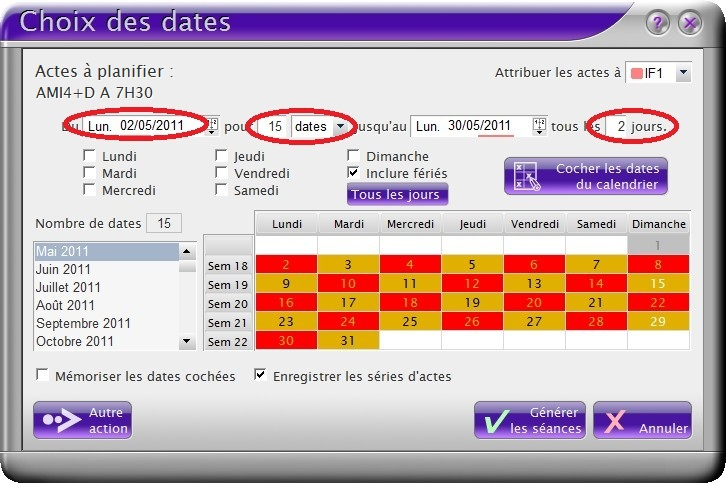Screen dimensions: 726x483
Task: Click day 17 cell in the calendar
Action: click(348, 303)
